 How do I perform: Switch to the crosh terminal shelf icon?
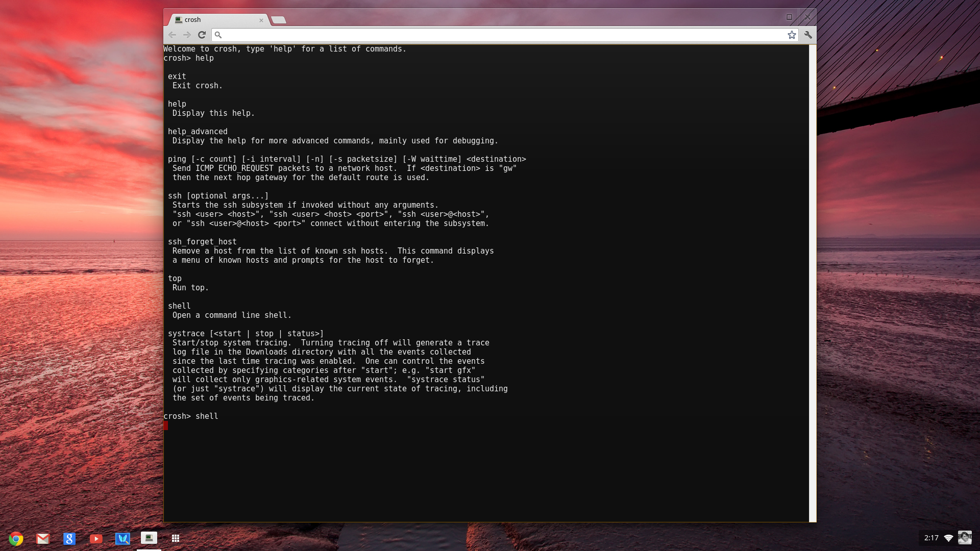149,538
